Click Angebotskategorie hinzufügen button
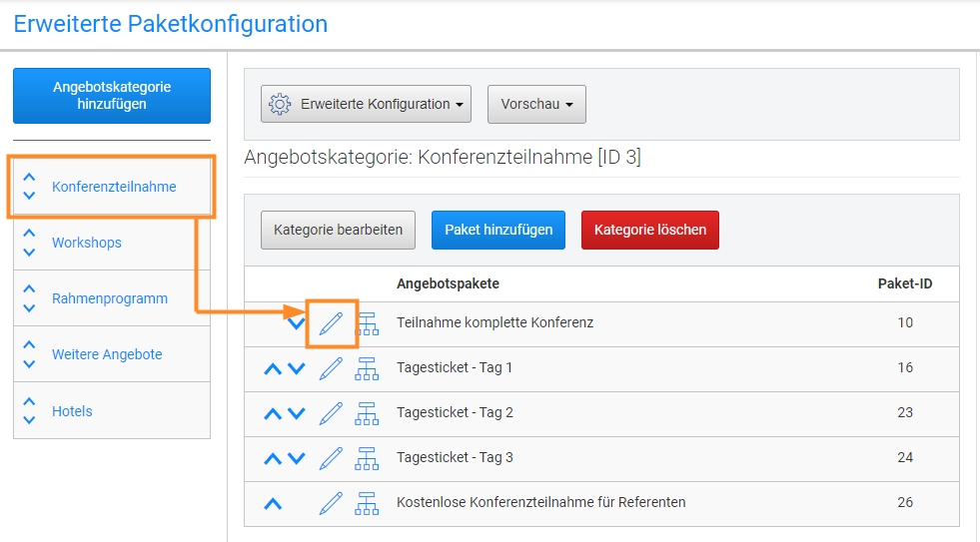This screenshot has height=542, width=980. 112,96
